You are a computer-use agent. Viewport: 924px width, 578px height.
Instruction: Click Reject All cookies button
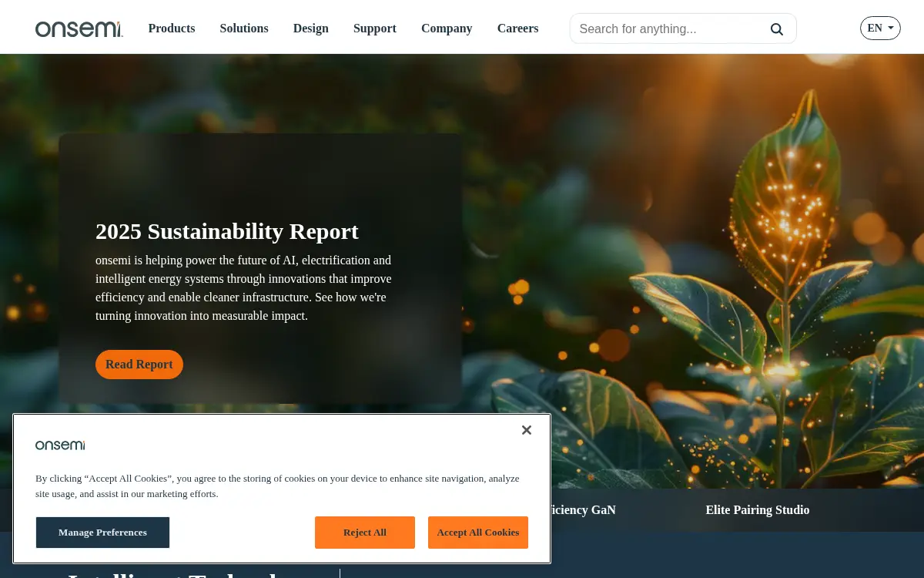[x=365, y=533]
